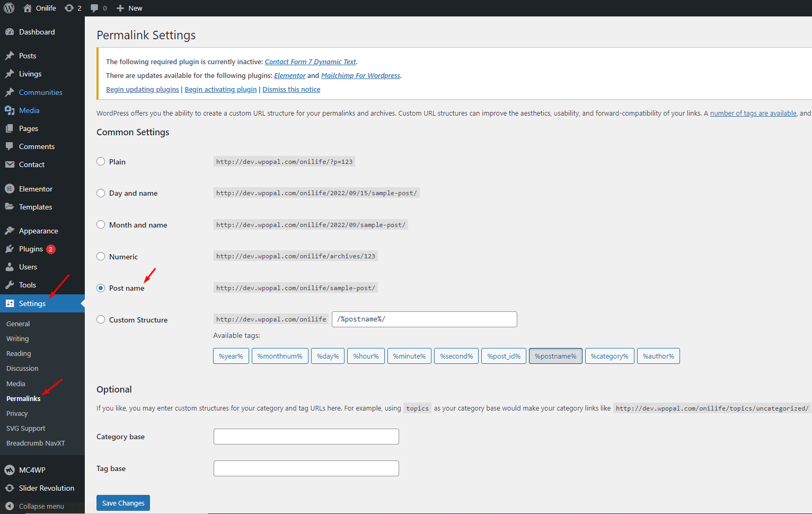Open the Reading settings submenu item

coord(19,354)
